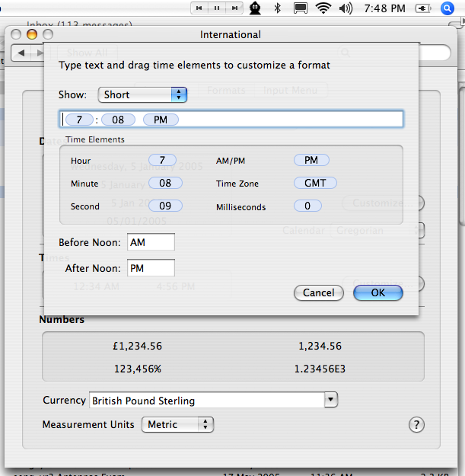Open the Currency combo box arrow
465x476 pixels.
330,400
